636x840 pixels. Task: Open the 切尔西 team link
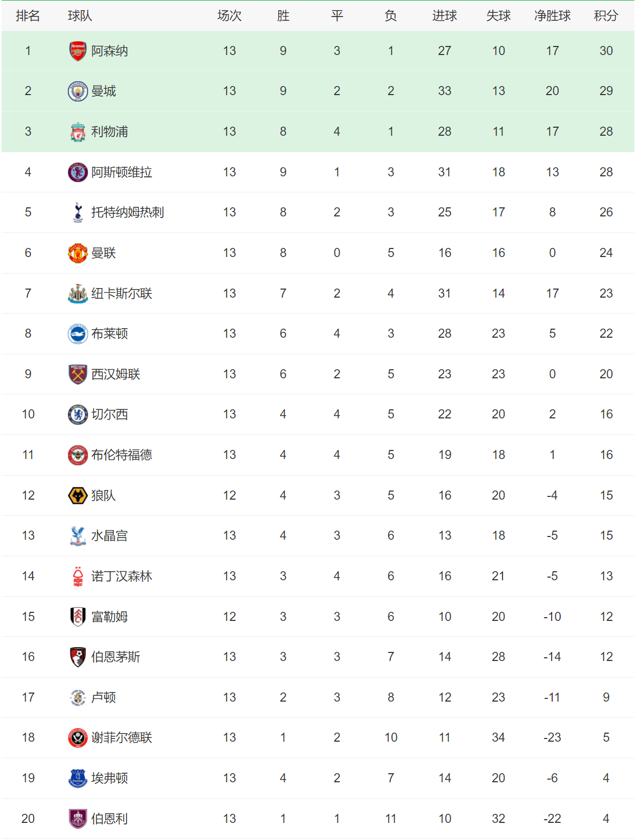[109, 415]
